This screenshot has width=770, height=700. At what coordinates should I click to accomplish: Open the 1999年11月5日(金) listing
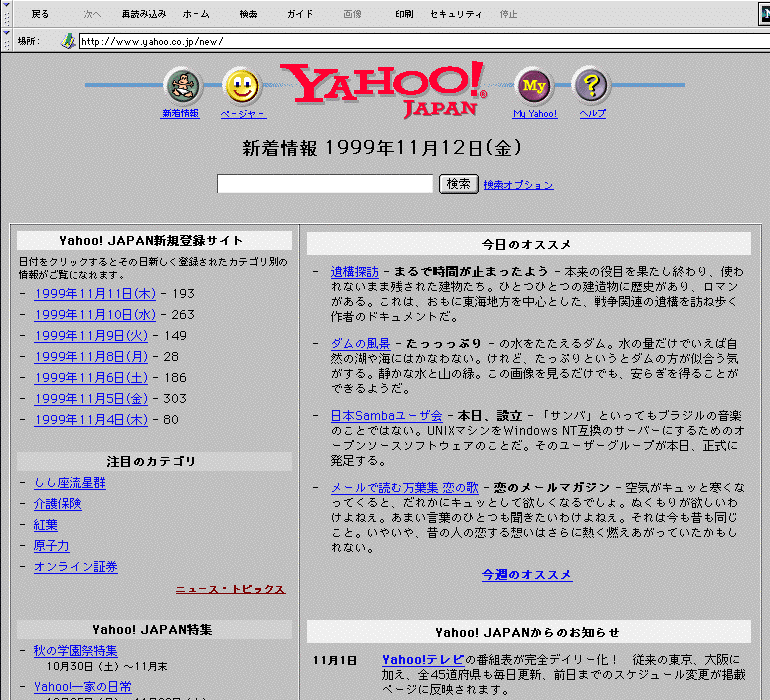point(91,398)
